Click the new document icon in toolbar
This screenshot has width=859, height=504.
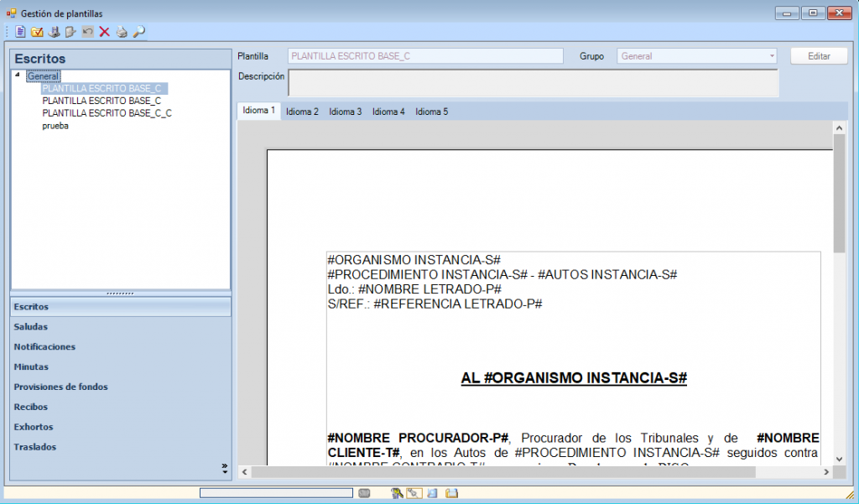coord(20,32)
